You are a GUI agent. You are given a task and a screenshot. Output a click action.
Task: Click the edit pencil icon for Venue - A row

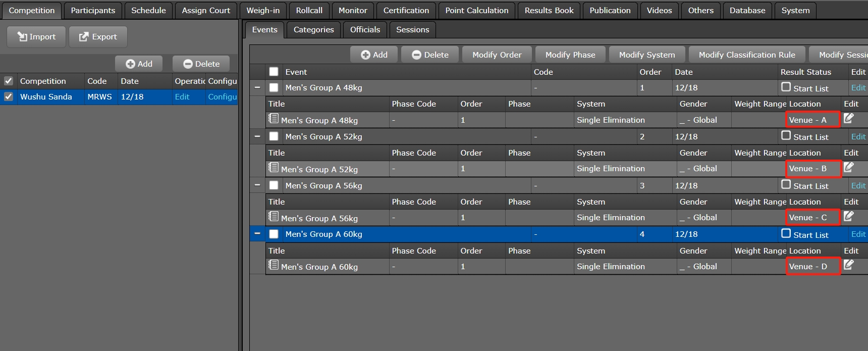849,118
